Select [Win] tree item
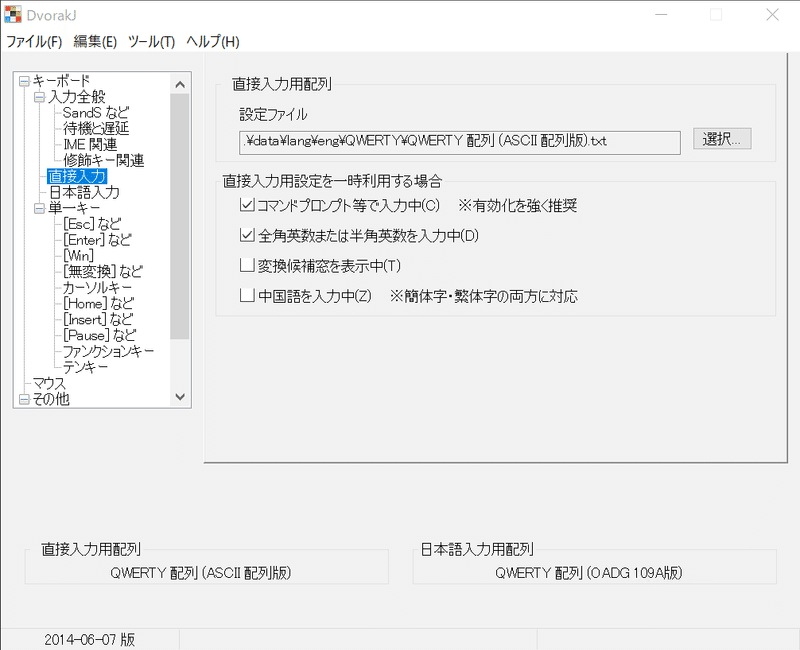The height and width of the screenshot is (650, 800). 79,256
